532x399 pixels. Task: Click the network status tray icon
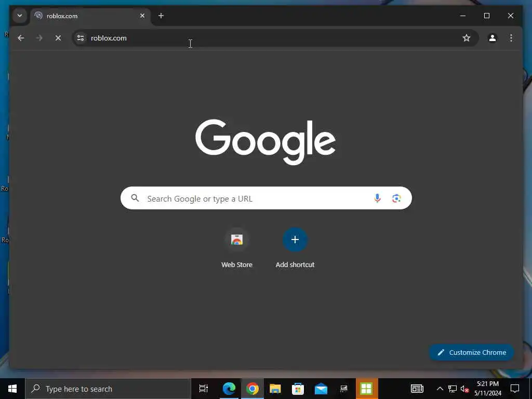pyautogui.click(x=453, y=389)
